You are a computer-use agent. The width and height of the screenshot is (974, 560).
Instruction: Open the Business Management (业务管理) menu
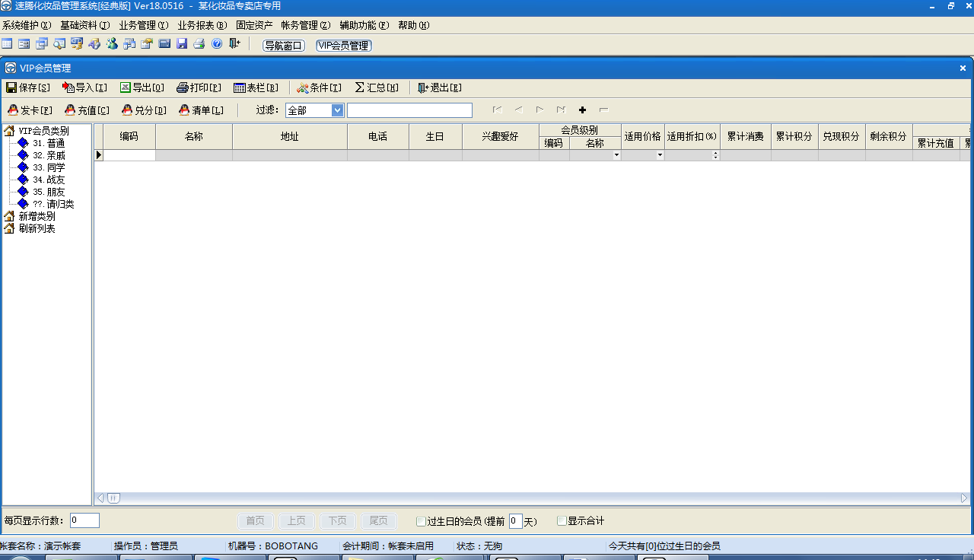pyautogui.click(x=144, y=25)
